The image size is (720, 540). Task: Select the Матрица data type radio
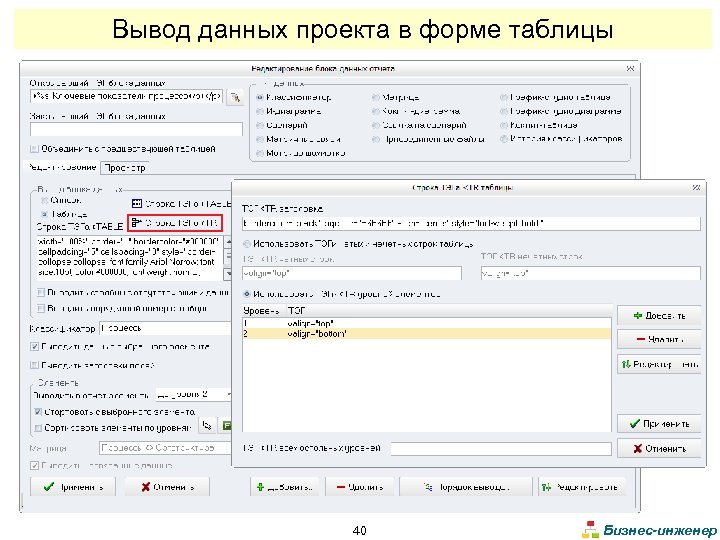point(375,97)
